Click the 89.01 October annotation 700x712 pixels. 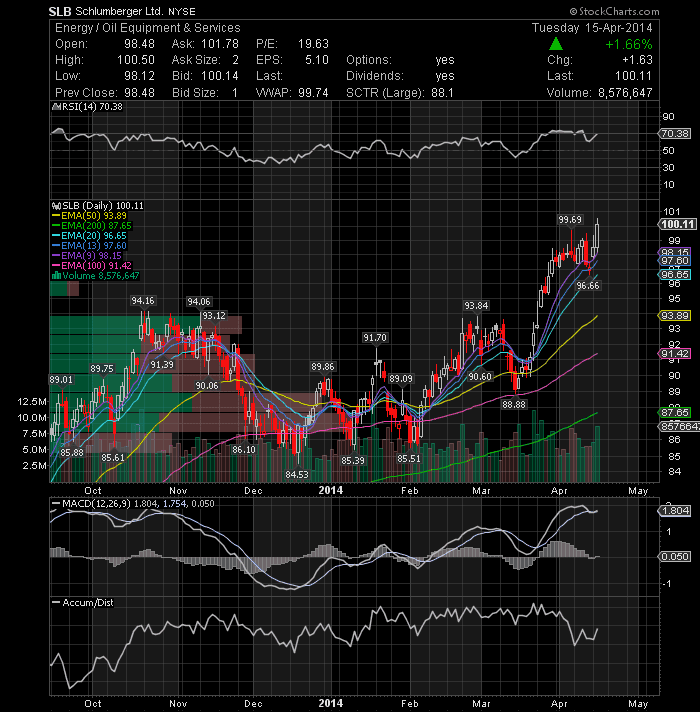point(61,379)
